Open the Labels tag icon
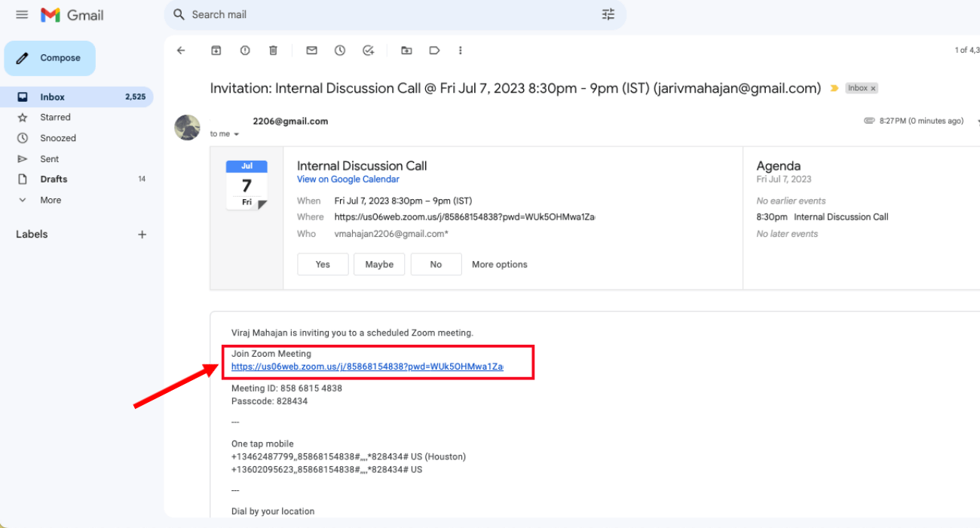The image size is (980, 528). coord(434,51)
